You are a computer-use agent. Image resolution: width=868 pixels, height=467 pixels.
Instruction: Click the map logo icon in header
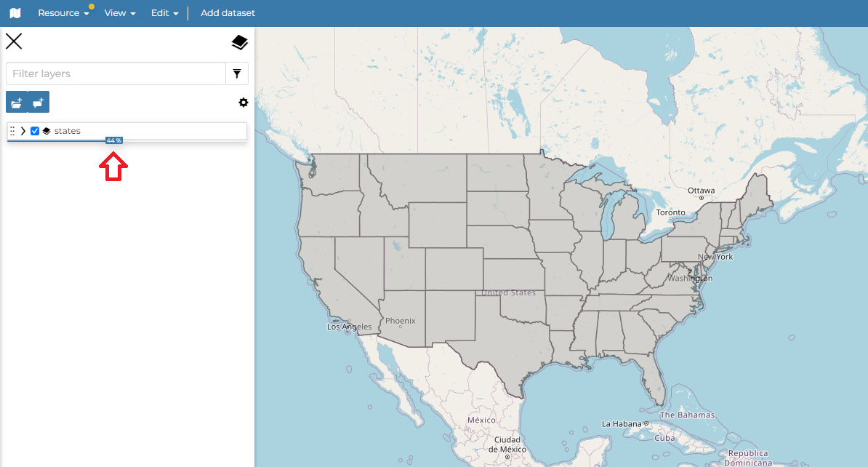click(15, 13)
